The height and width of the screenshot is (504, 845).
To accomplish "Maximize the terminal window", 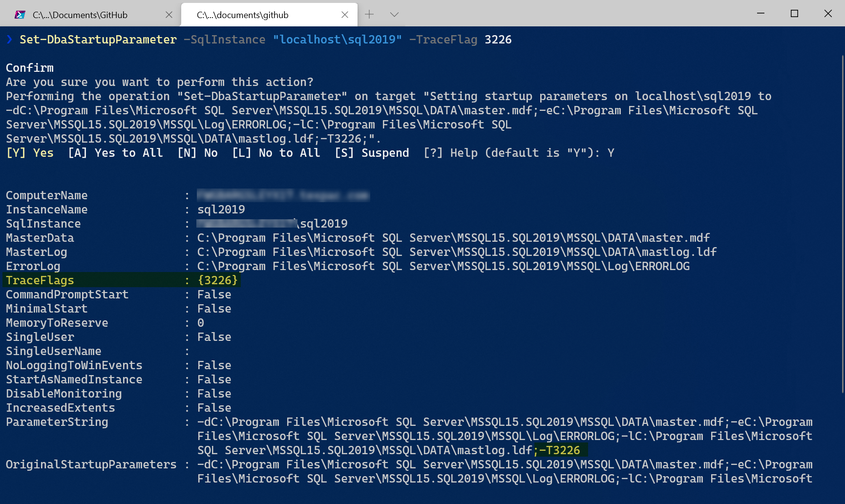I will tap(794, 14).
